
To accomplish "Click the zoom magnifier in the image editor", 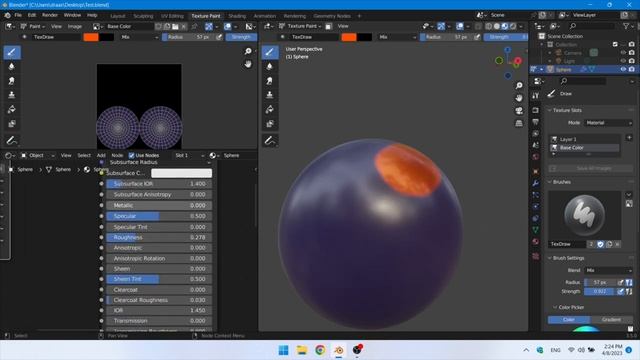I will coord(248,51).
